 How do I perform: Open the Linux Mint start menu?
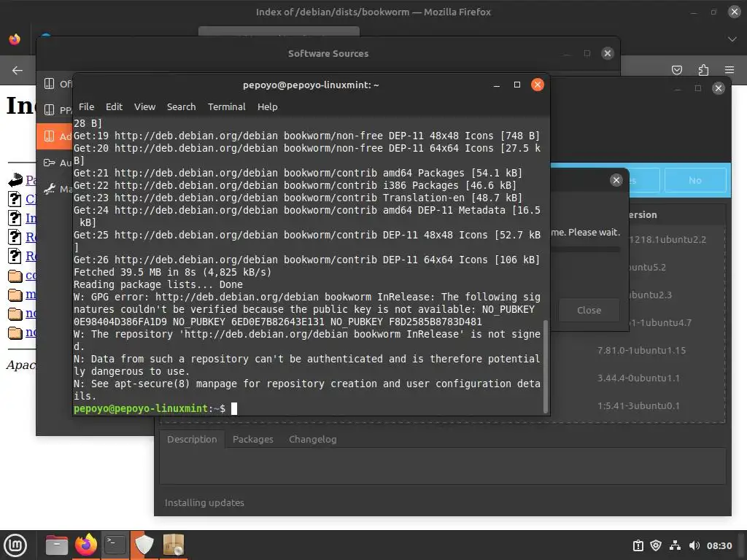tap(15, 545)
